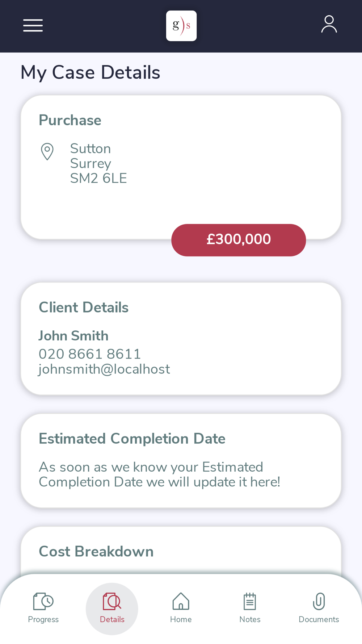Tap the Documents paperclip icon
362x644 pixels.
tap(319, 601)
